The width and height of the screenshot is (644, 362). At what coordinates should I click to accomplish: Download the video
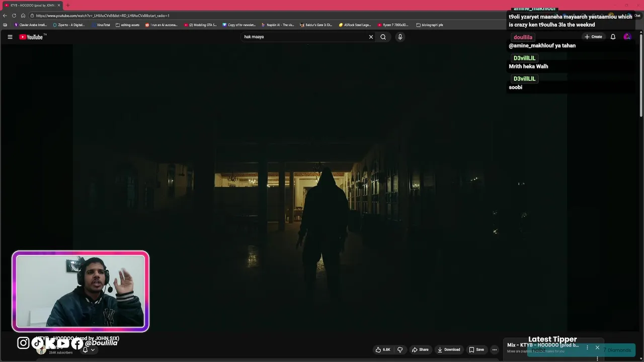(x=449, y=349)
